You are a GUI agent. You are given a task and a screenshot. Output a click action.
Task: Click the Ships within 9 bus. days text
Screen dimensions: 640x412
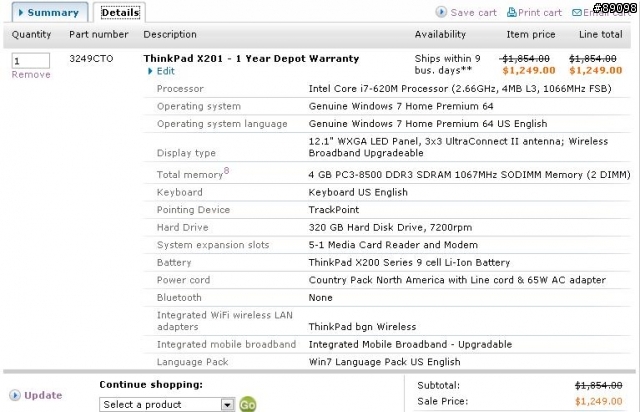coord(447,64)
